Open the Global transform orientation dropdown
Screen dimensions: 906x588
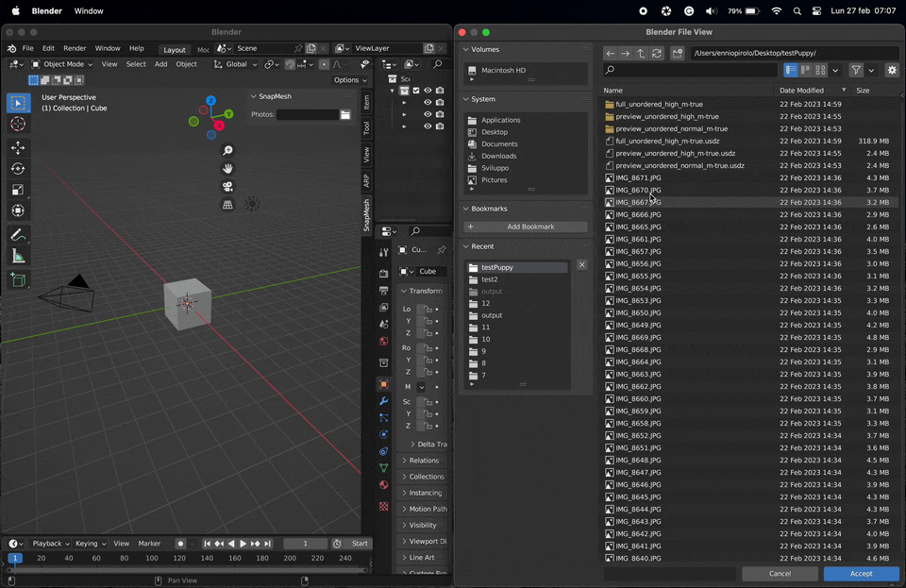click(x=236, y=65)
